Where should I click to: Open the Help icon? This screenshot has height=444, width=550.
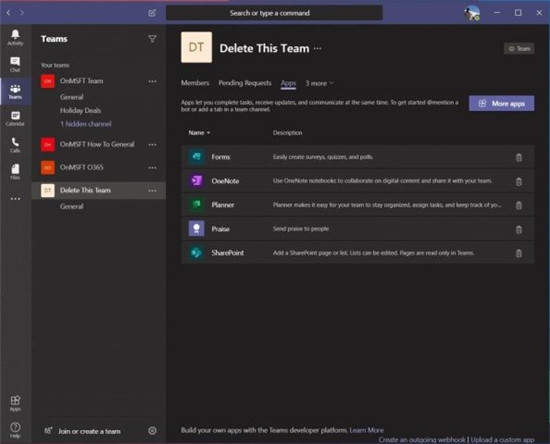pyautogui.click(x=15, y=430)
